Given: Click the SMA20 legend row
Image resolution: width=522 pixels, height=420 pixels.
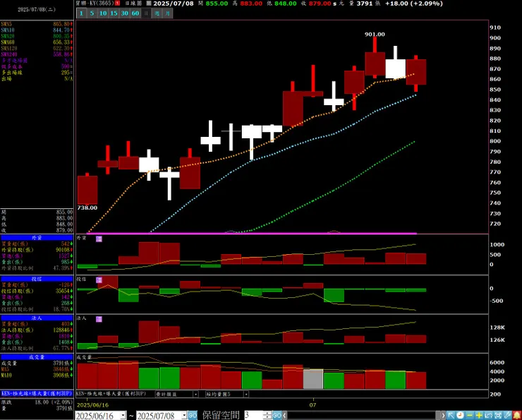Looking at the screenshot, I should [37, 36].
